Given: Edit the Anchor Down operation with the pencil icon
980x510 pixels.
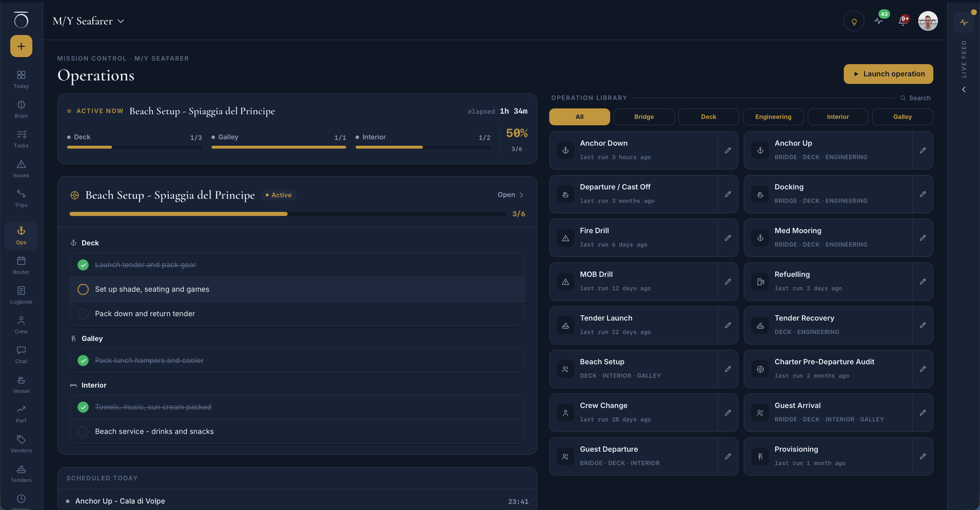Looking at the screenshot, I should pyautogui.click(x=728, y=150).
